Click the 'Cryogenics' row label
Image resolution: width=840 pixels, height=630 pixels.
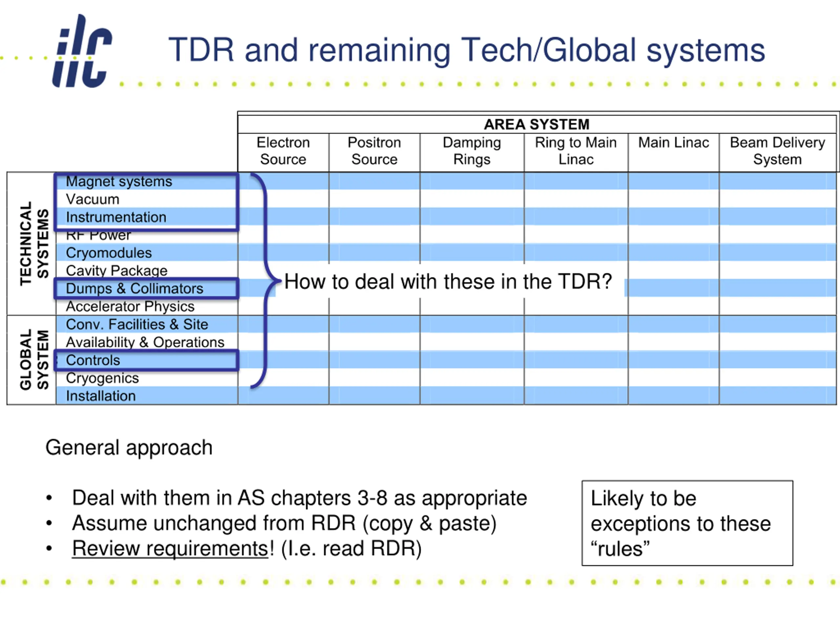(x=102, y=378)
